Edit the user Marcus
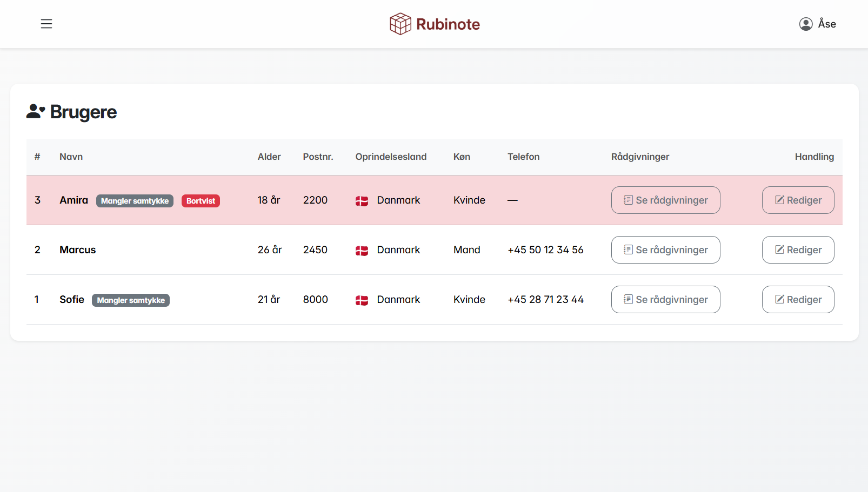Screen dimensions: 868x492 pos(798,250)
